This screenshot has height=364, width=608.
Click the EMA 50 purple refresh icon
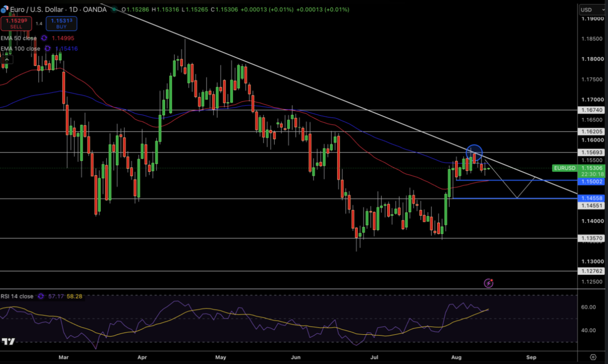[x=44, y=38]
